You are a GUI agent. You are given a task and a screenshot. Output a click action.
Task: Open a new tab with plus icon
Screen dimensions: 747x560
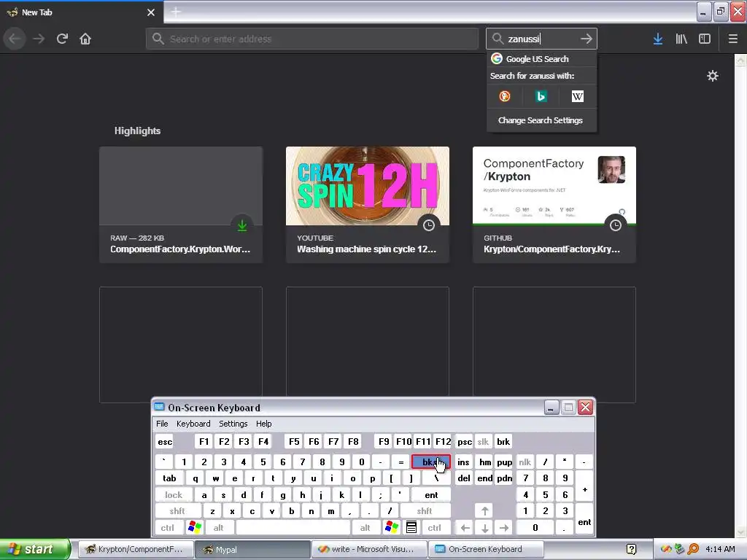point(176,12)
